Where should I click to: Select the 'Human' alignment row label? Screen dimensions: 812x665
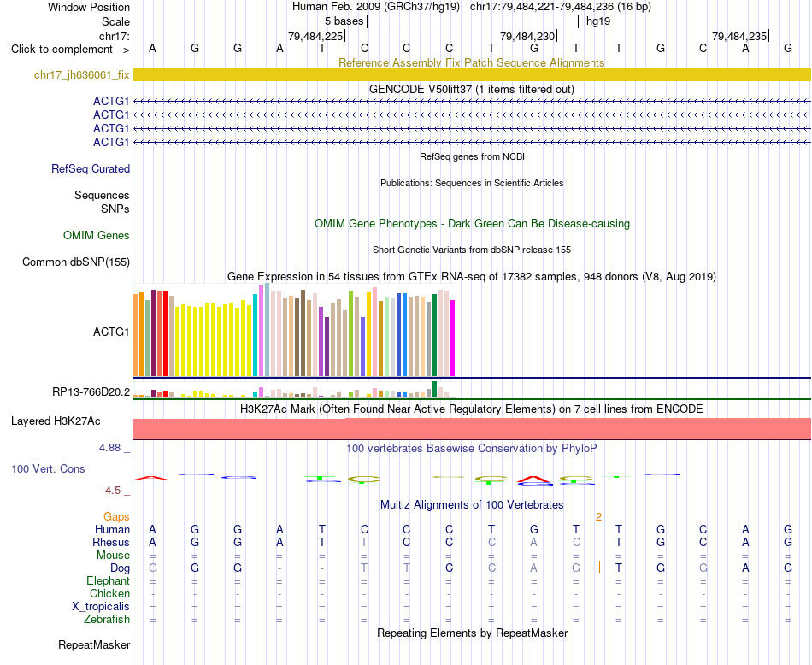112,529
